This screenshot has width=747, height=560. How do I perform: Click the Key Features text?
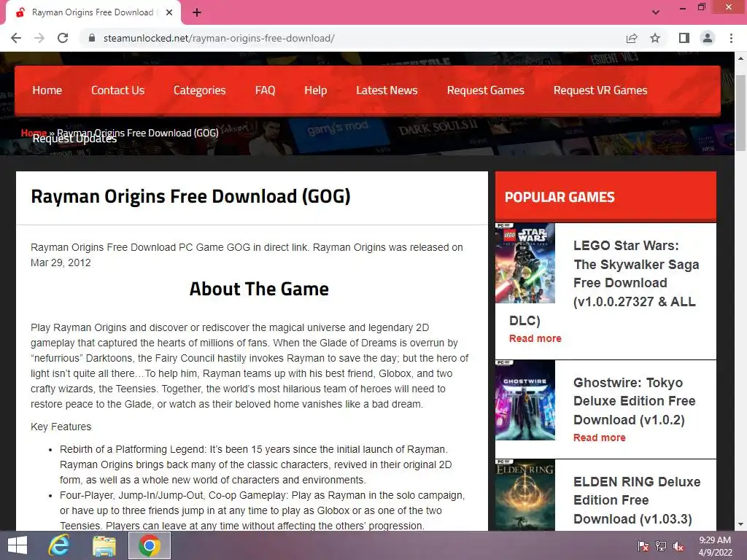[x=61, y=427]
